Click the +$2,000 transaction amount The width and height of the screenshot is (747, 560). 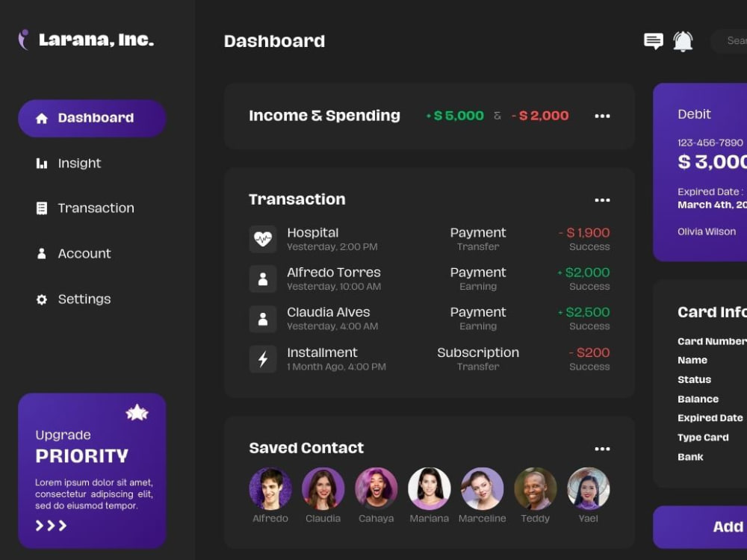coord(583,273)
